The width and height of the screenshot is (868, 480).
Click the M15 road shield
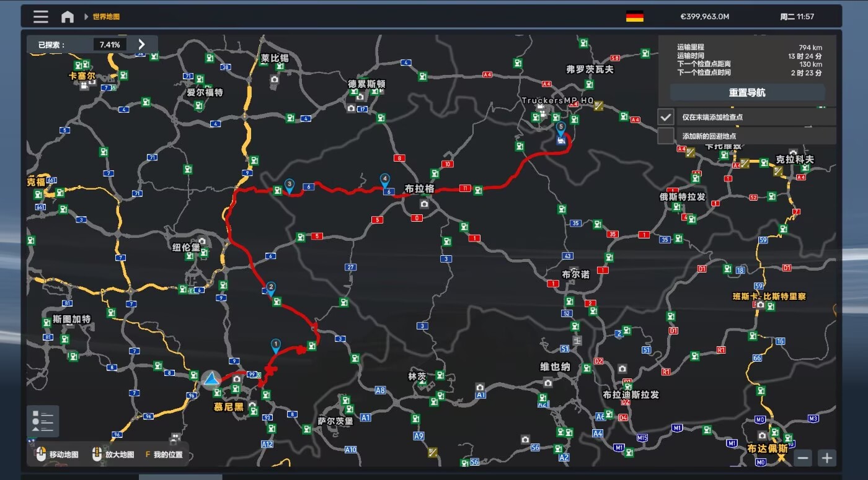[x=642, y=438]
